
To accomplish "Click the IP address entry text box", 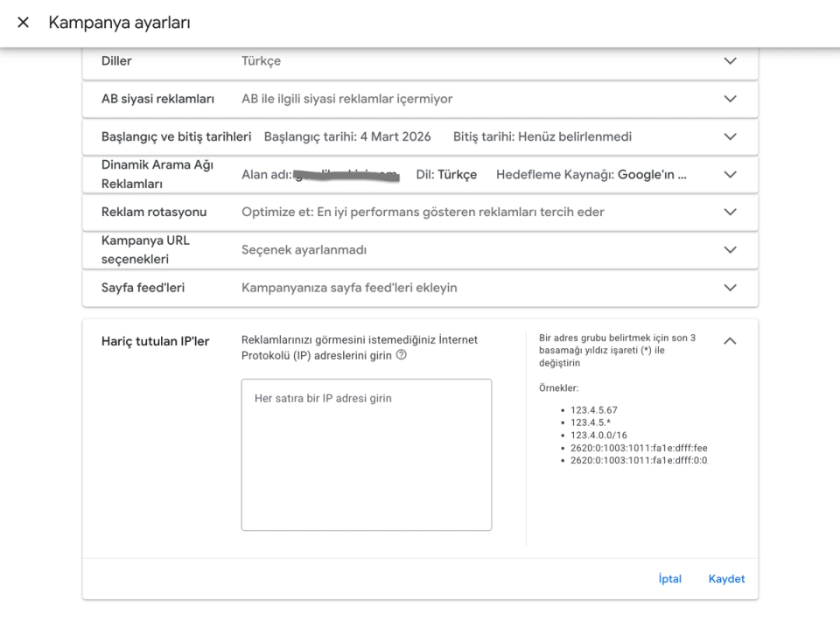I will [366, 454].
